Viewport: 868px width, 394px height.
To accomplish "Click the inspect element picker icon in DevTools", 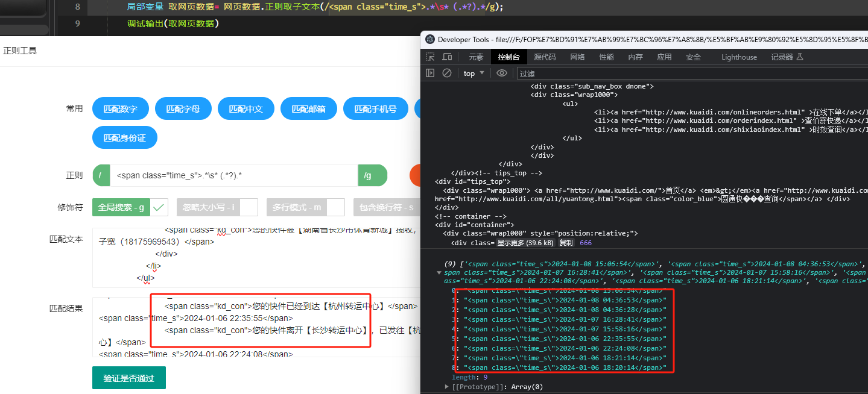I will [430, 57].
